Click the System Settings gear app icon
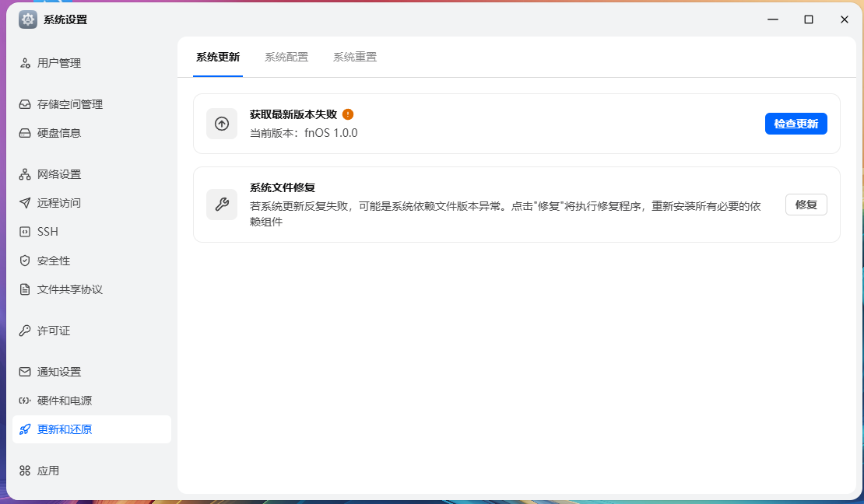This screenshot has width=864, height=504. click(27, 19)
